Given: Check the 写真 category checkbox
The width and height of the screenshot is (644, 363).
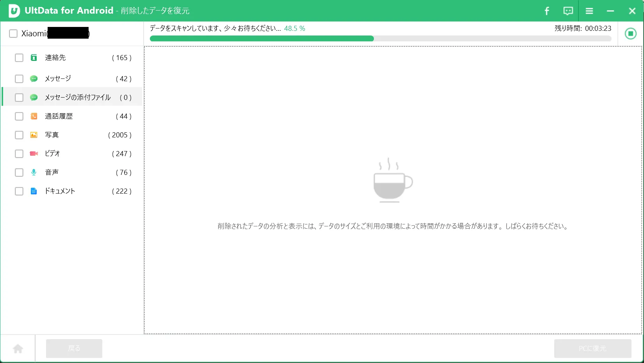Looking at the screenshot, I should 19,135.
